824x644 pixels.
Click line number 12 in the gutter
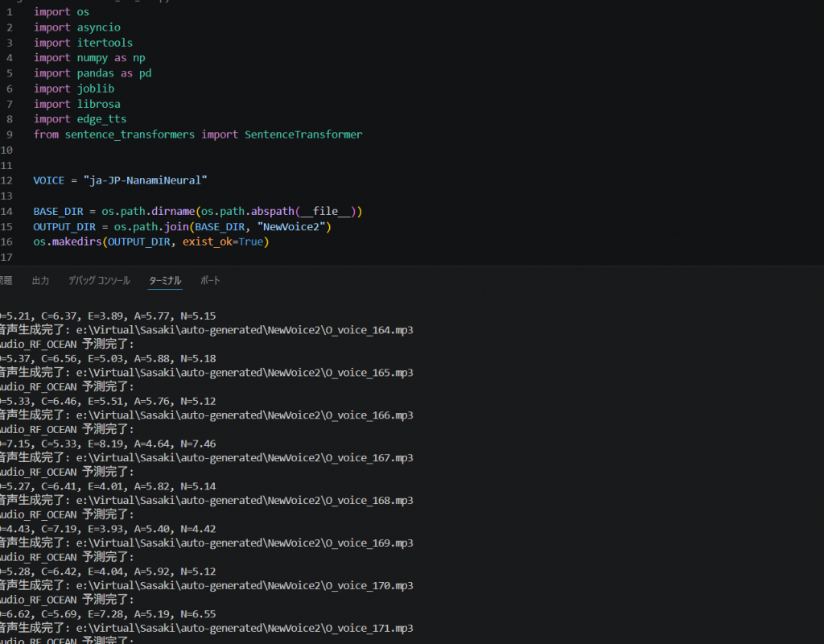click(x=6, y=180)
